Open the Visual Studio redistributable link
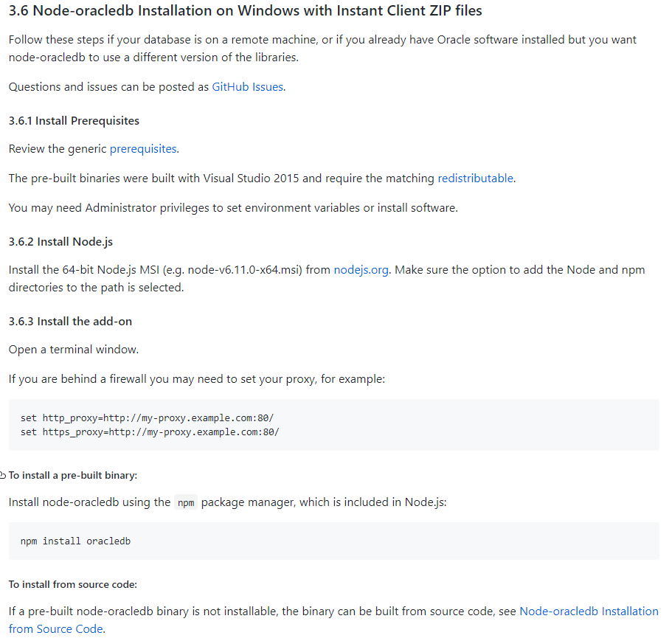The image size is (672, 641). (x=475, y=179)
